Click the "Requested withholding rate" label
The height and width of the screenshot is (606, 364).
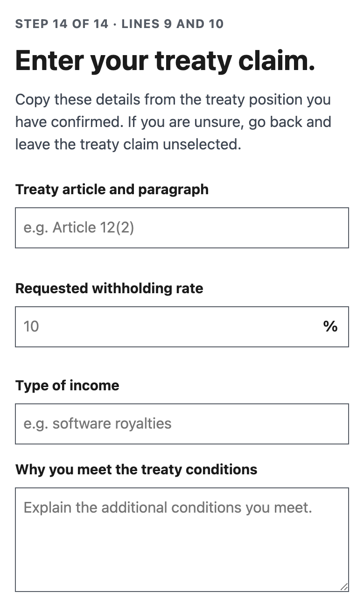pyautogui.click(x=109, y=289)
